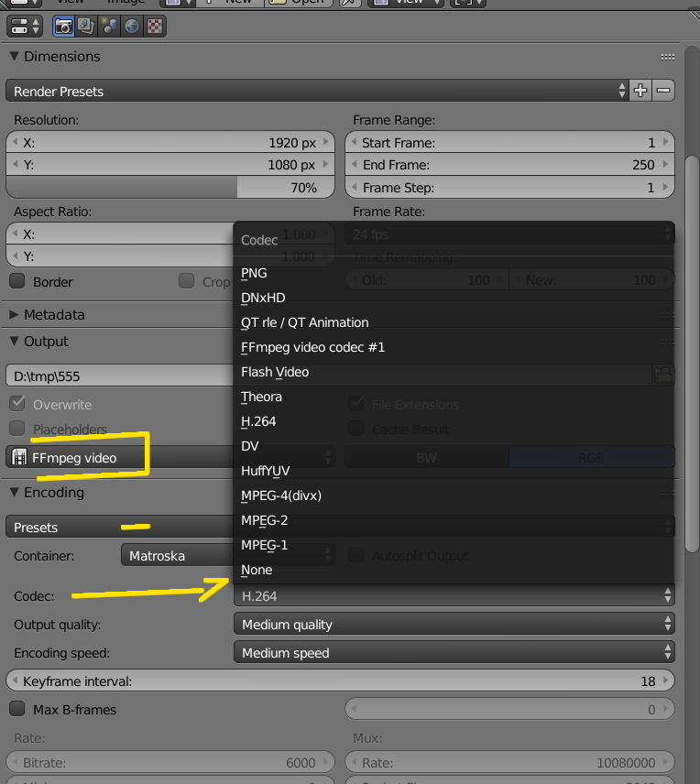Click the Bitrate 6000 field
700x784 pixels.
[x=170, y=763]
